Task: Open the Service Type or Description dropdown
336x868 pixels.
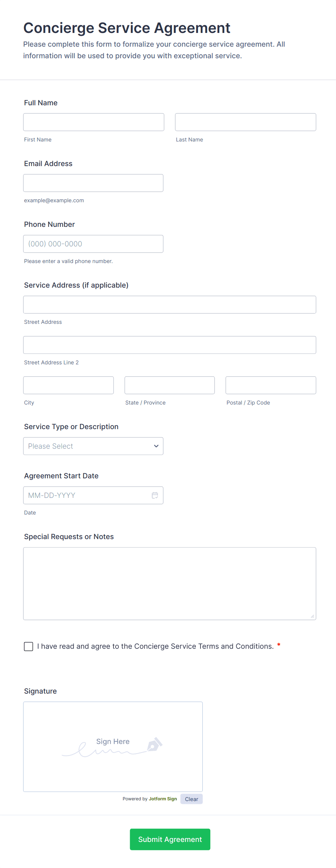Action: tap(93, 446)
